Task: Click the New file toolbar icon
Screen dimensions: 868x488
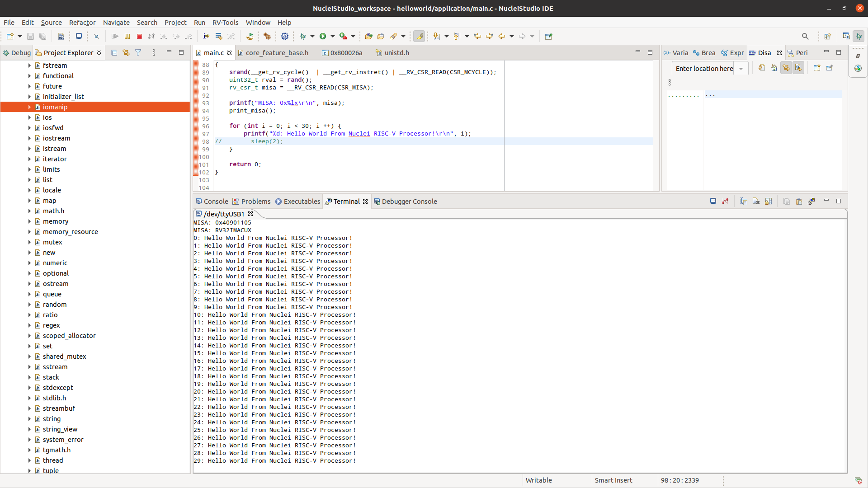Action: (x=10, y=36)
